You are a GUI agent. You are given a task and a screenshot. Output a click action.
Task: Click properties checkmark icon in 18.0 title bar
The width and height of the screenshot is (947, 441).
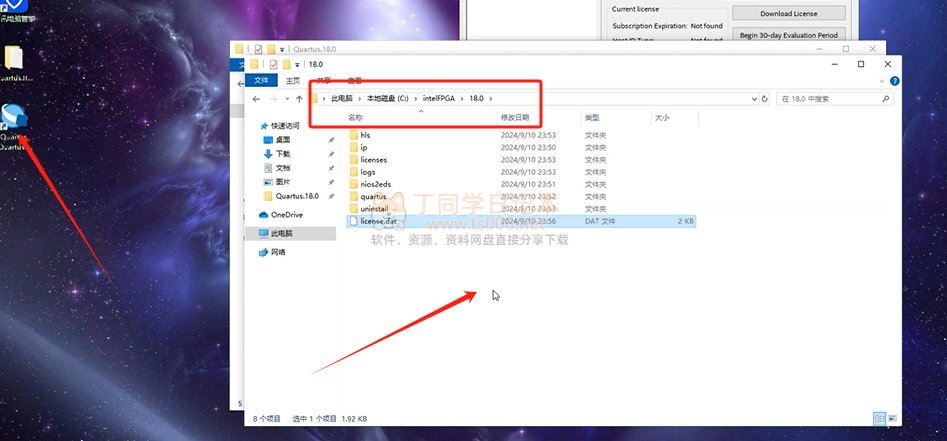(273, 65)
